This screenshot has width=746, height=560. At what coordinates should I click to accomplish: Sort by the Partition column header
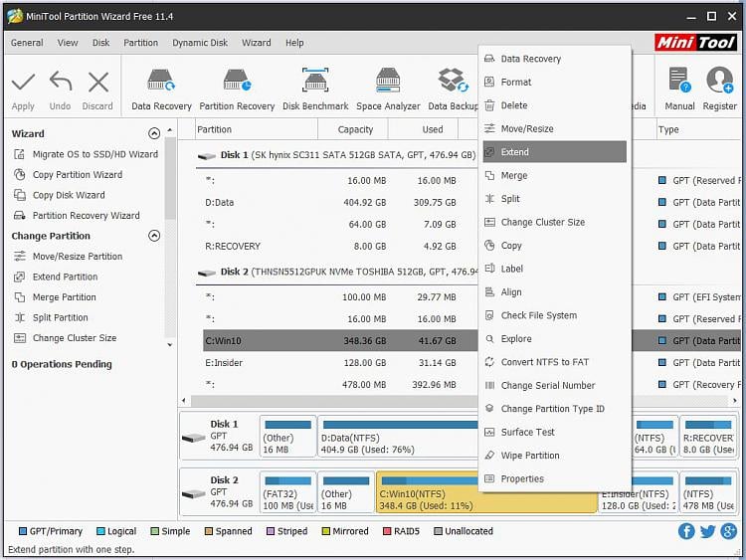[256, 129]
